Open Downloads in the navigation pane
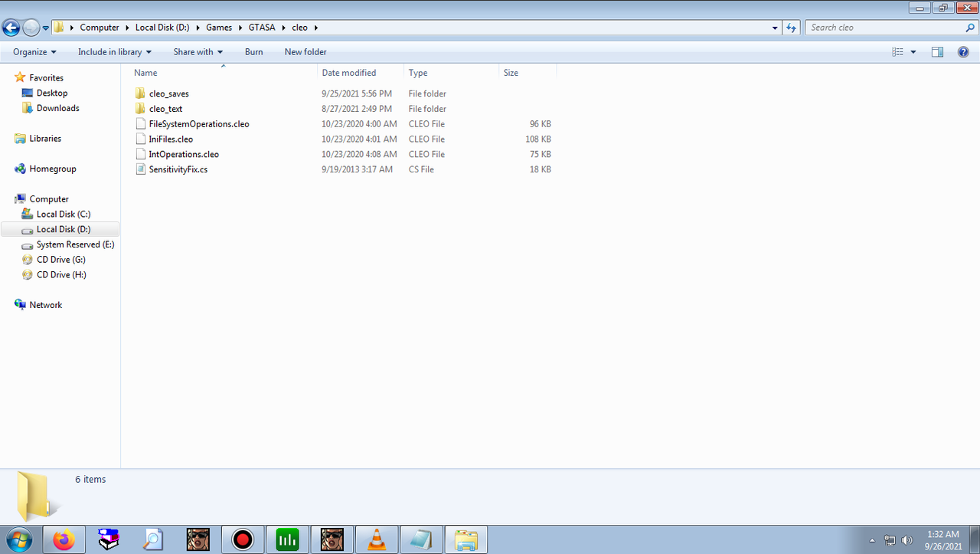The width and height of the screenshot is (980, 554). pos(58,108)
